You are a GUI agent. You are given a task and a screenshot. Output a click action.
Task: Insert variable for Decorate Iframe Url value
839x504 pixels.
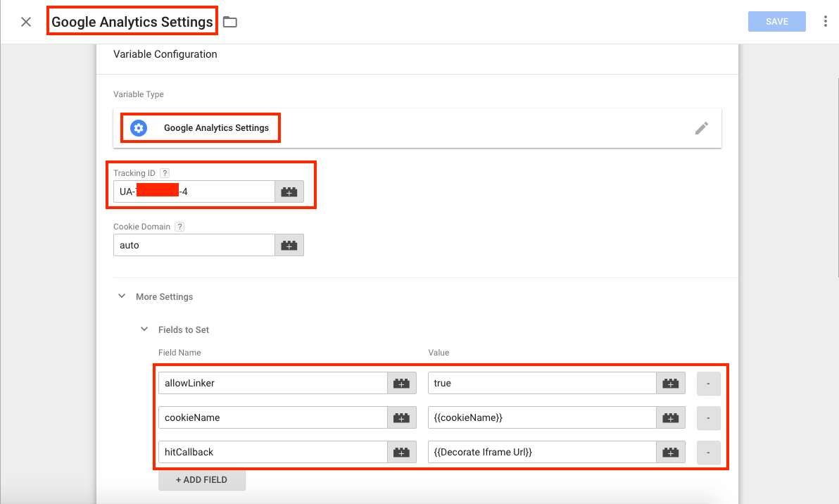click(x=671, y=452)
